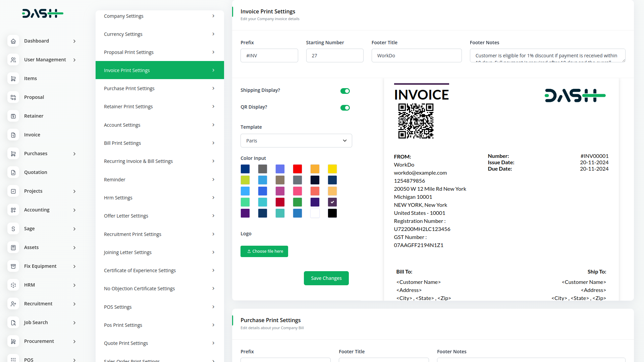Expand the HRM chevron
Viewport: 644px width, 362px height.
tap(74, 285)
